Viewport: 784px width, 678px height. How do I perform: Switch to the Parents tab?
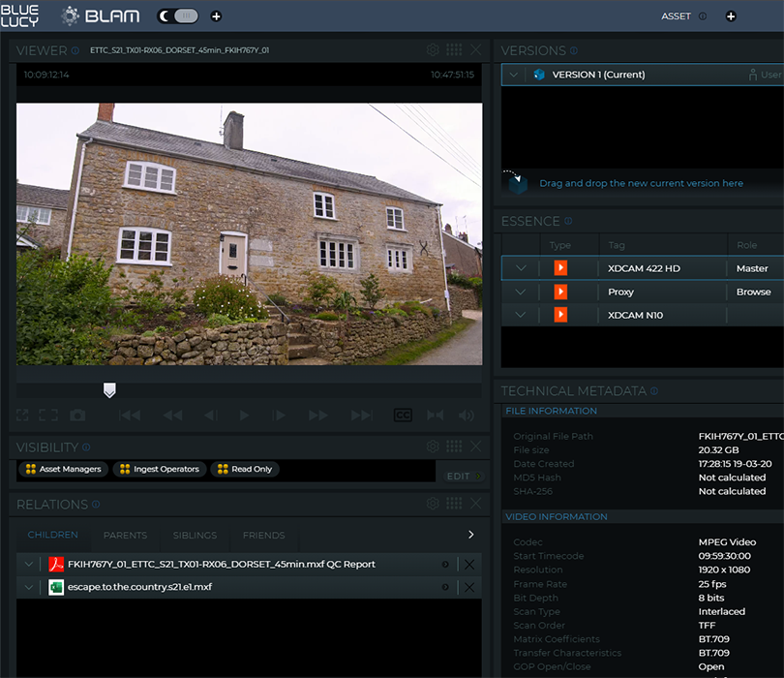pos(125,536)
